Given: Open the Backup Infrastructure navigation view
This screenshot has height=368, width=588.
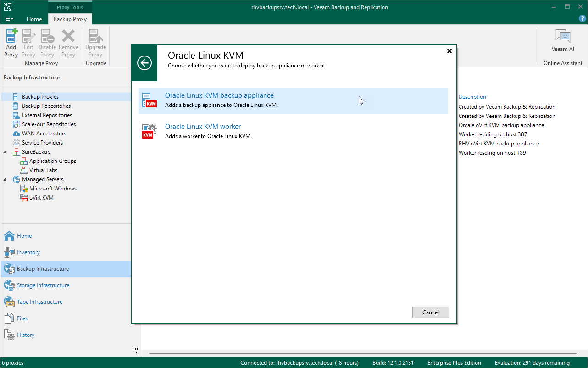Looking at the screenshot, I should [x=66, y=269].
